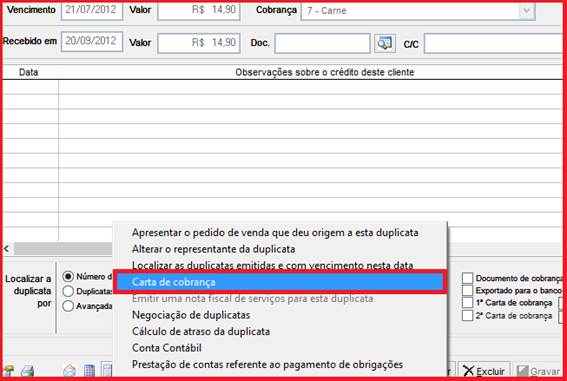Select the 'Duplicatas' radio button

tap(68, 291)
